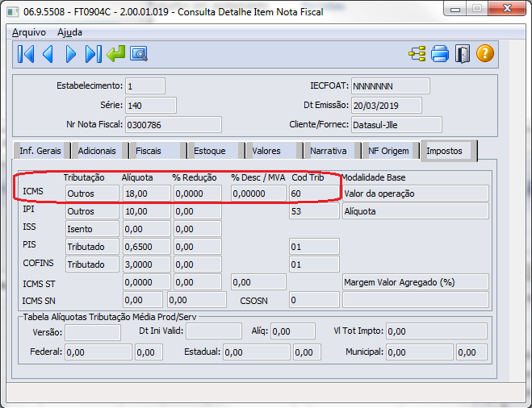Screen dimensions: 532x408
Task: Click IPI Cod Trib field 53
Action: point(314,211)
